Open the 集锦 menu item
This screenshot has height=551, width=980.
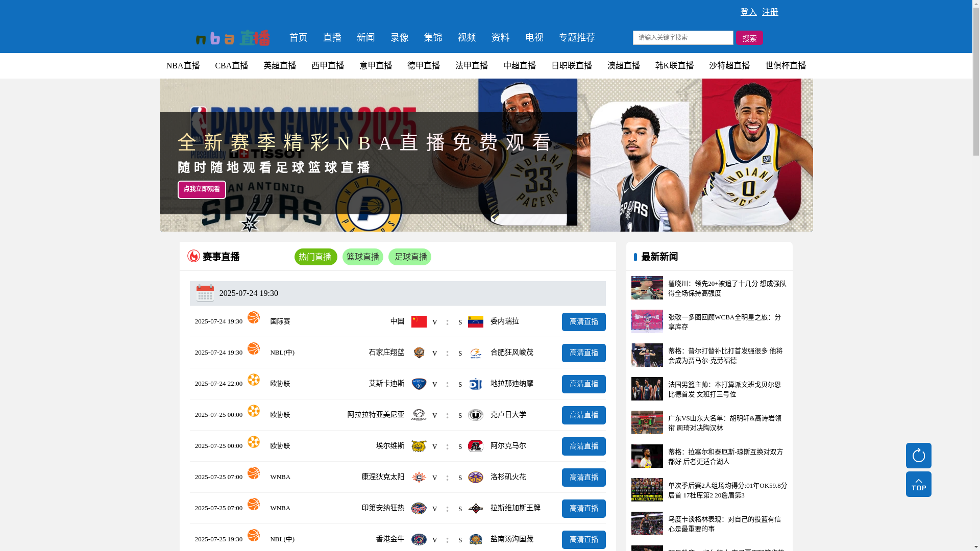pyautogui.click(x=433, y=37)
